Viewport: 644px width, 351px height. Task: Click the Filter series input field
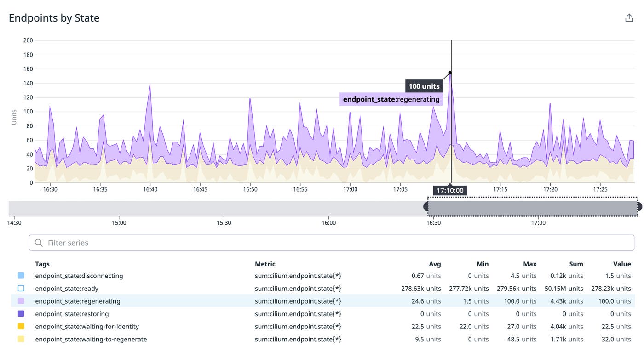click(x=331, y=243)
